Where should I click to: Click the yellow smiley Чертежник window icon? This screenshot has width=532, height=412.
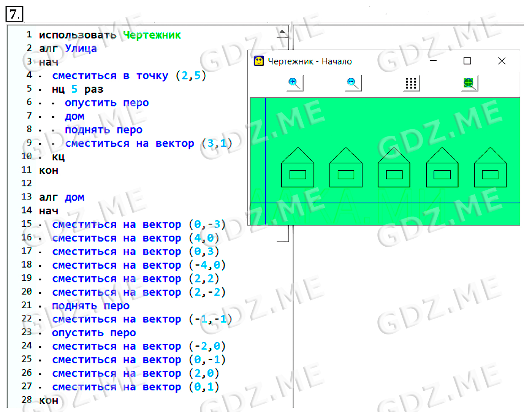tap(259, 61)
